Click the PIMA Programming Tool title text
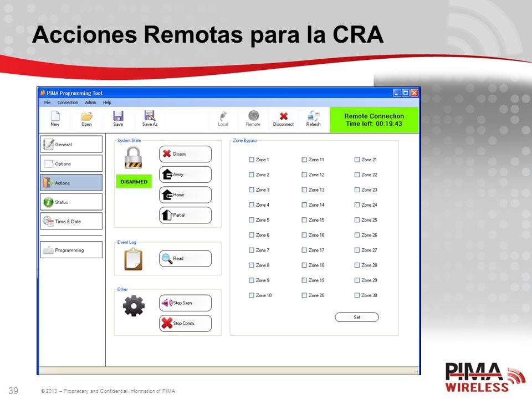Screen dimensions: 532x399 pos(75,93)
